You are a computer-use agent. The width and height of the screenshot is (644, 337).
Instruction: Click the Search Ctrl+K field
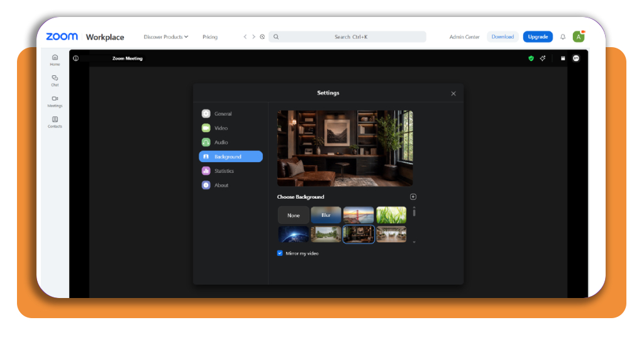[x=347, y=36]
